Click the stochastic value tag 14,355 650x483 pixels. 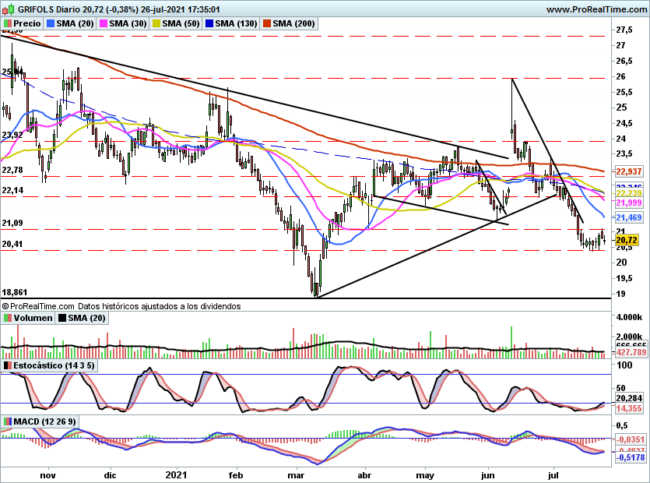click(629, 408)
